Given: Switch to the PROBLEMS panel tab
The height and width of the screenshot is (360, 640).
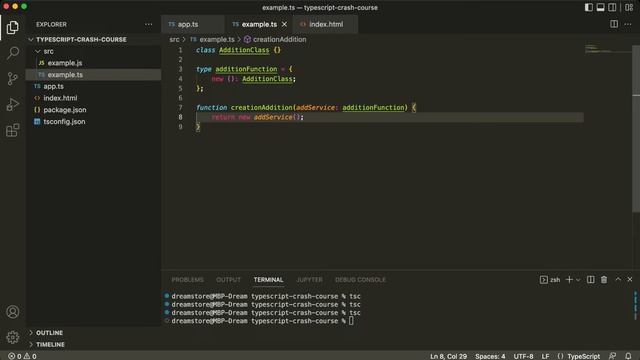Looking at the screenshot, I should tap(187, 280).
